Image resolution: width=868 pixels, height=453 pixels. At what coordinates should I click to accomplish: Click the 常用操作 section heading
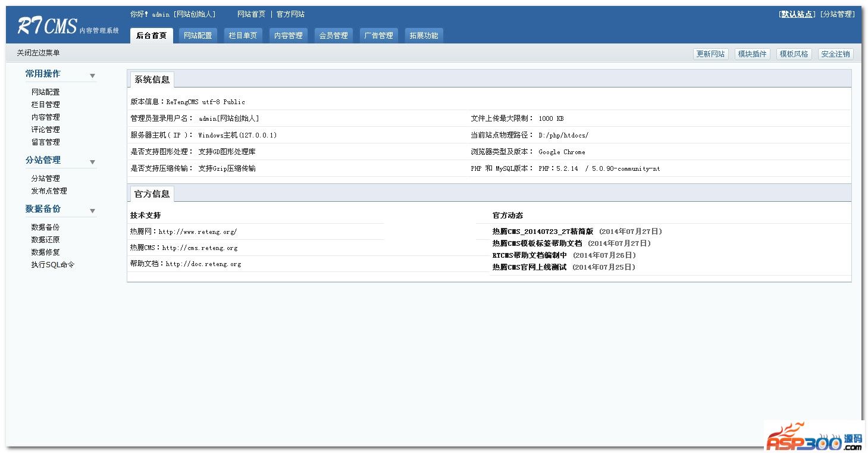coord(43,74)
